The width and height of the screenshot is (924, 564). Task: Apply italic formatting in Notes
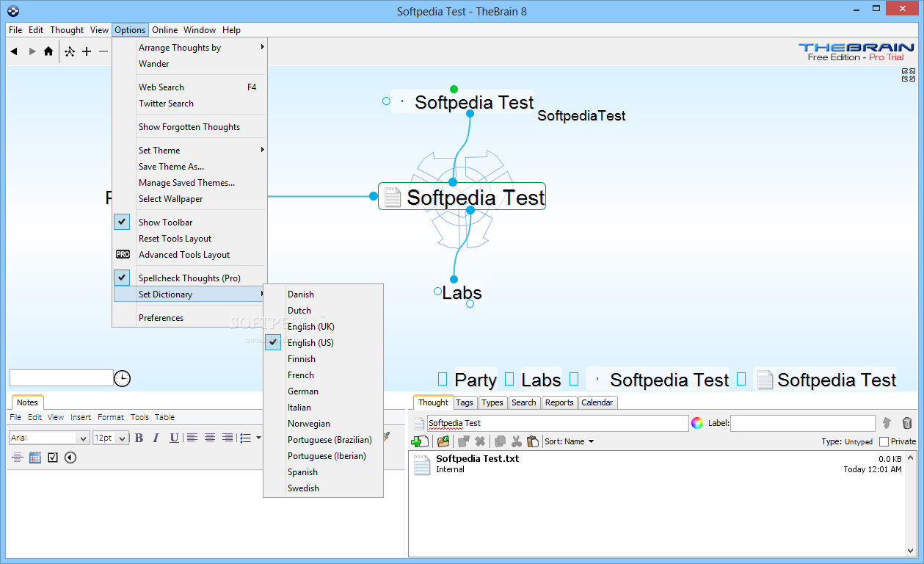156,438
